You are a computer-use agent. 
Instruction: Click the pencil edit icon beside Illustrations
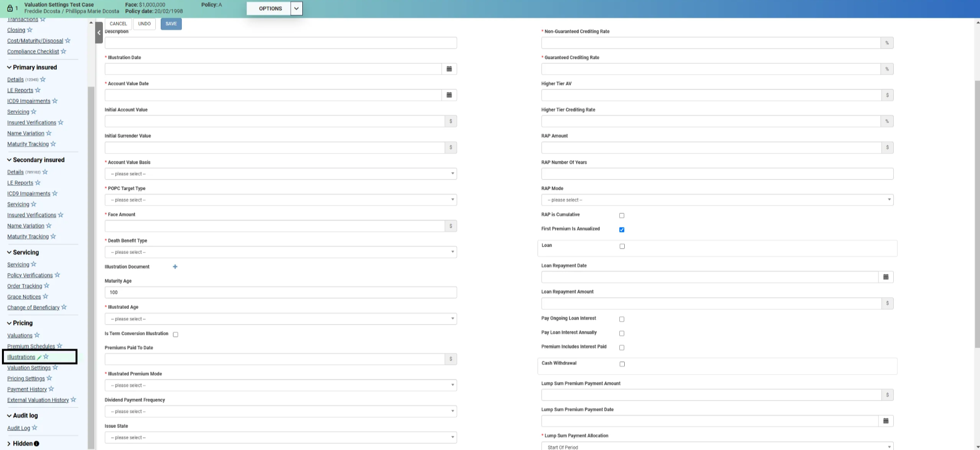(x=39, y=357)
